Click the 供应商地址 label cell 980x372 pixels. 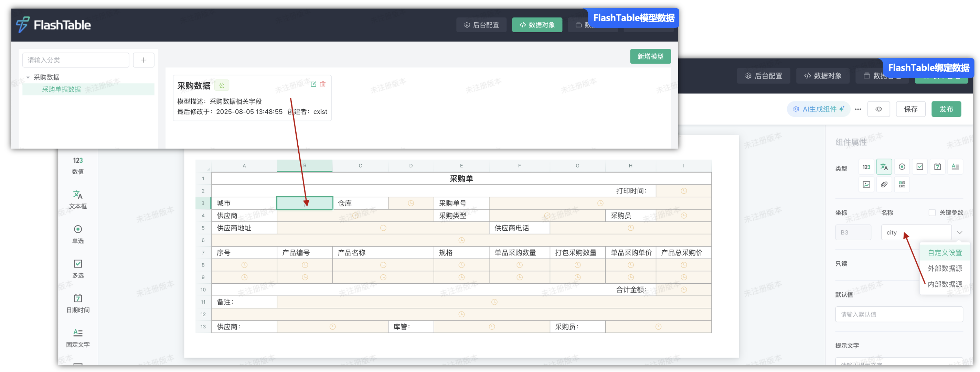click(244, 228)
